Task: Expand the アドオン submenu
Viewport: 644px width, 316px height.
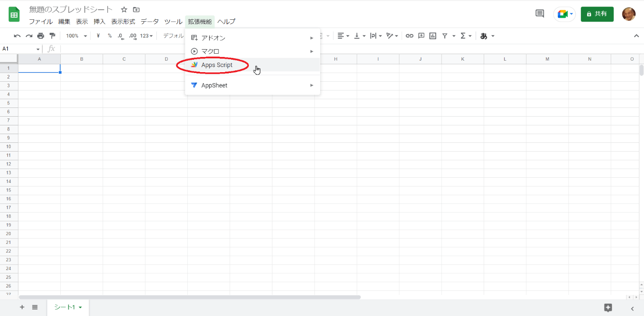Action: tap(253, 38)
